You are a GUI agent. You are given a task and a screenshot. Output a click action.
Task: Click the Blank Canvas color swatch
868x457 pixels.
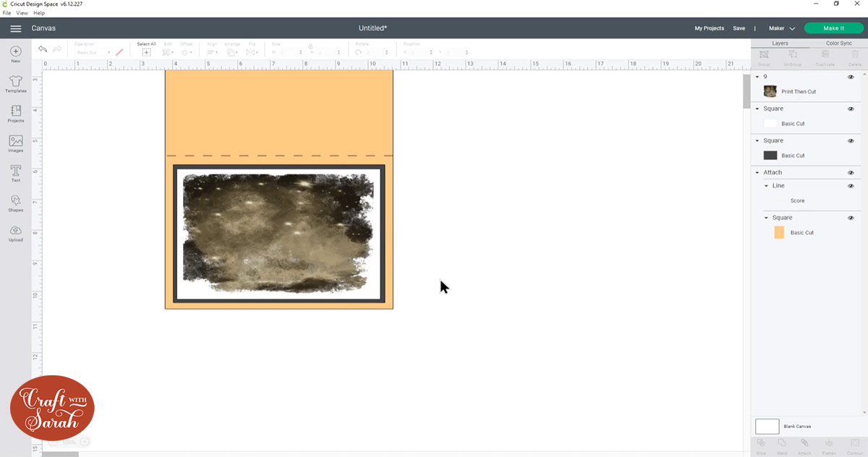pyautogui.click(x=767, y=427)
